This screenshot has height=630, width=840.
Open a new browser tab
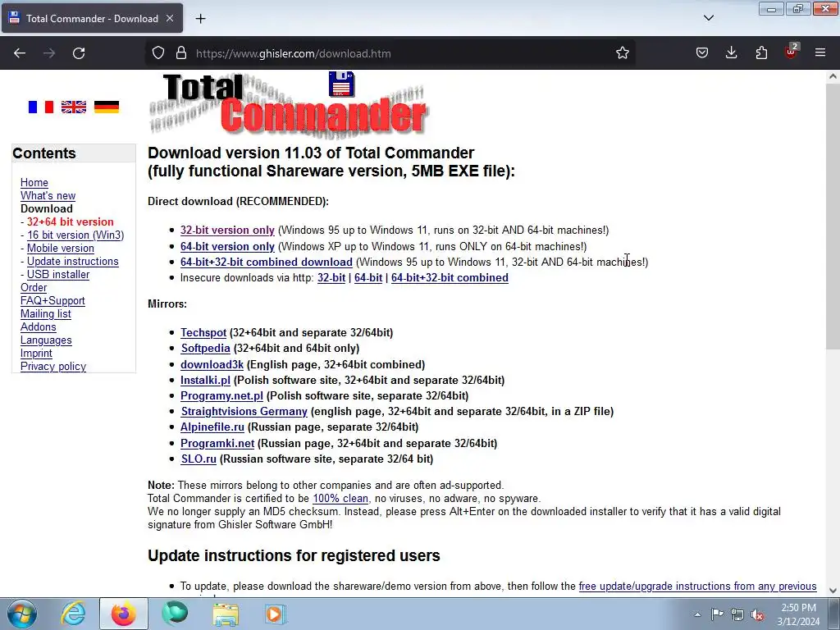point(200,19)
